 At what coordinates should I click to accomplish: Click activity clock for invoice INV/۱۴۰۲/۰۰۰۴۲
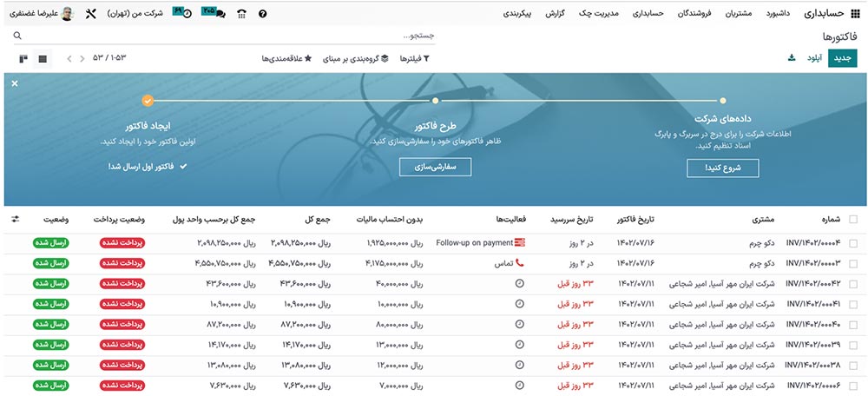pos(519,284)
